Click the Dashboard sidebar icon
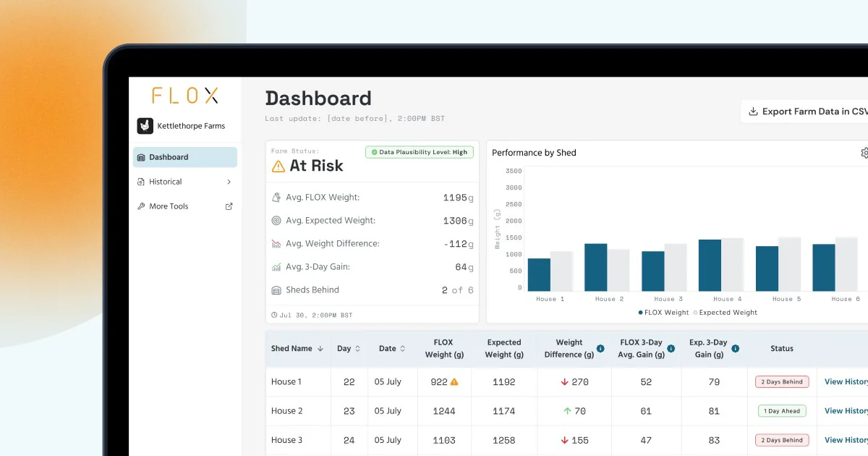This screenshot has width=868, height=456. point(141,157)
